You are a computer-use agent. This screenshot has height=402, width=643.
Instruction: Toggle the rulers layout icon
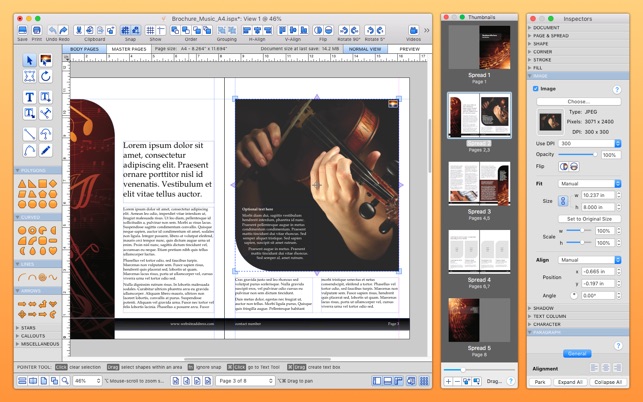coord(399,381)
